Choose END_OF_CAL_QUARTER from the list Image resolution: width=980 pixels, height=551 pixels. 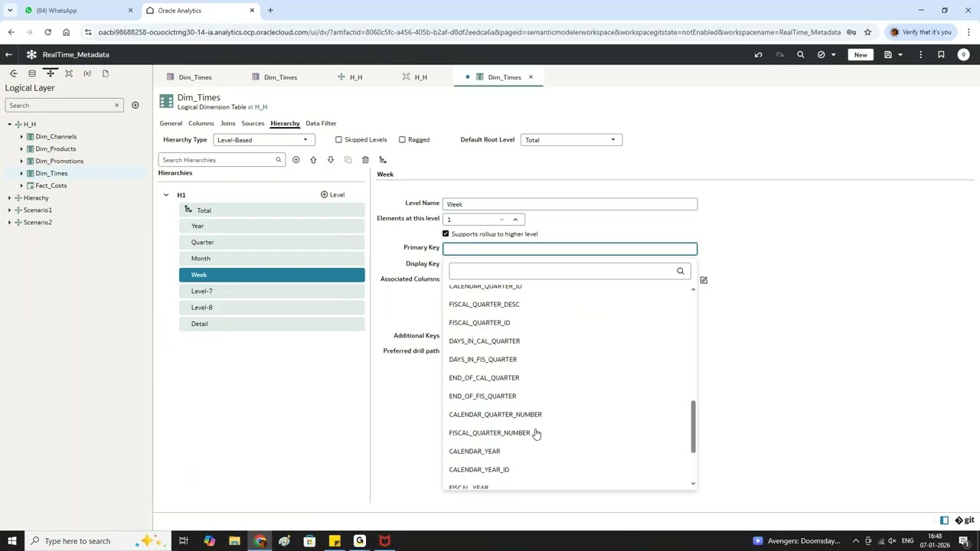484,378
